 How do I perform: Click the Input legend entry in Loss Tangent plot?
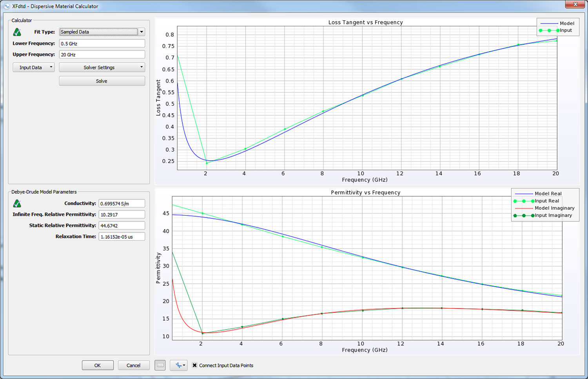click(556, 31)
